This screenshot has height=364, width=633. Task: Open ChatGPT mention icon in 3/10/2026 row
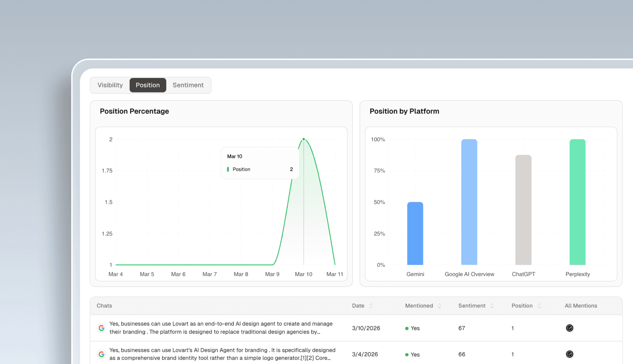[569, 328]
